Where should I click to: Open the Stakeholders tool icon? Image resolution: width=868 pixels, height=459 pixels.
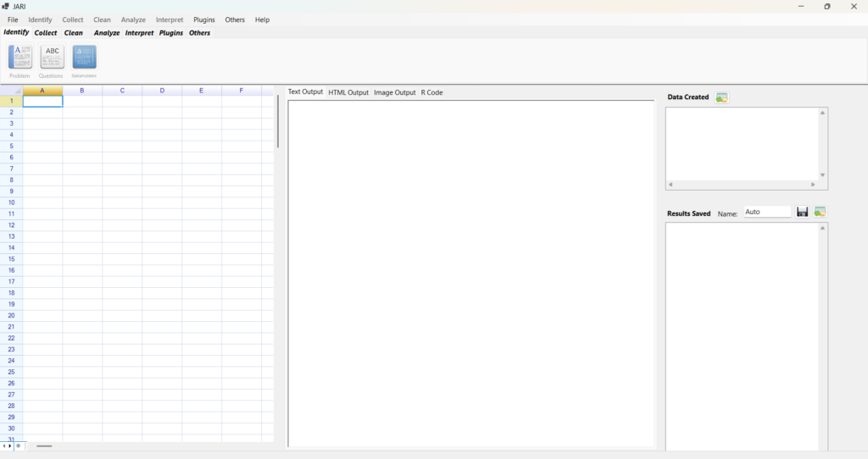(x=84, y=57)
